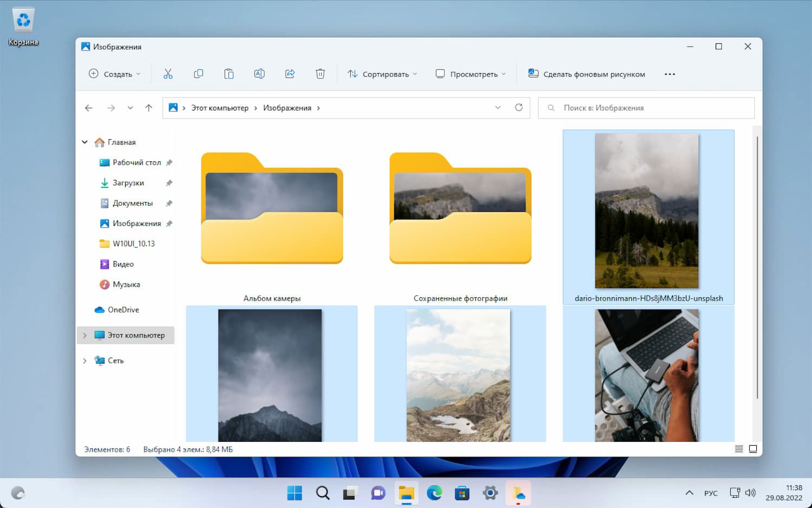Go up one folder level
Image resolution: width=812 pixels, height=508 pixels.
click(x=149, y=108)
